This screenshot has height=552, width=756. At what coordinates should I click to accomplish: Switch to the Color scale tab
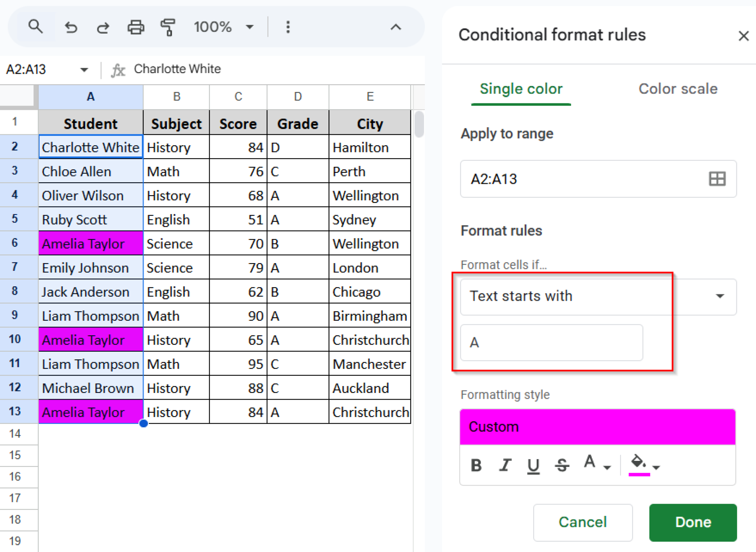coord(678,89)
